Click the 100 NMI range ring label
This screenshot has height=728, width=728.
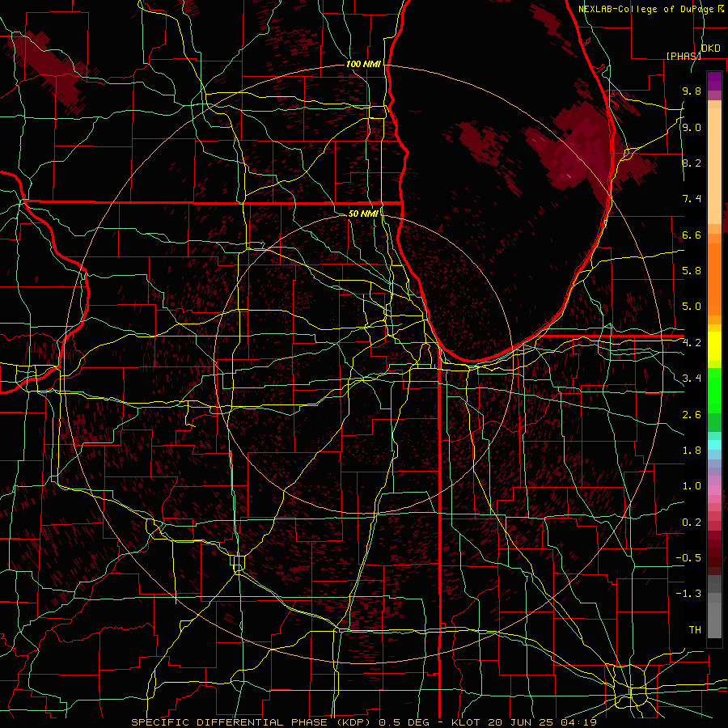(363, 64)
